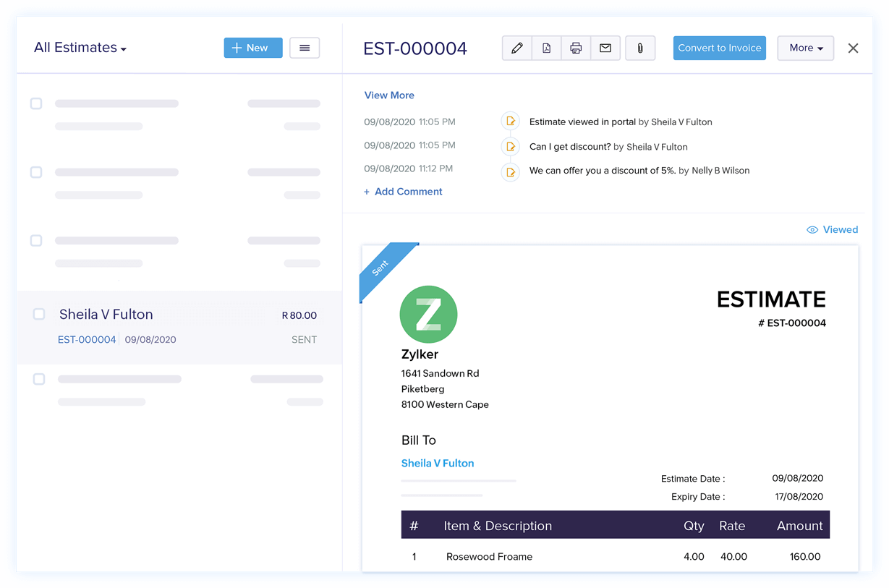Click the Add Comment link

click(x=403, y=192)
